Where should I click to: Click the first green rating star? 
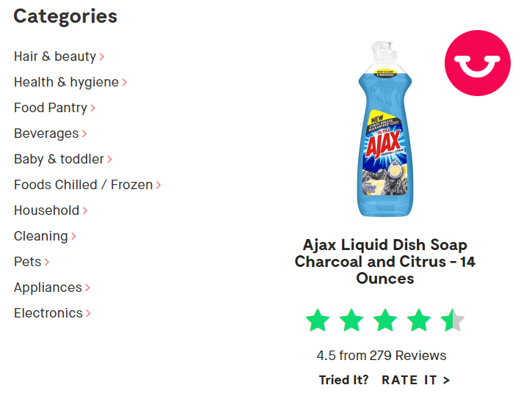pos(318,320)
